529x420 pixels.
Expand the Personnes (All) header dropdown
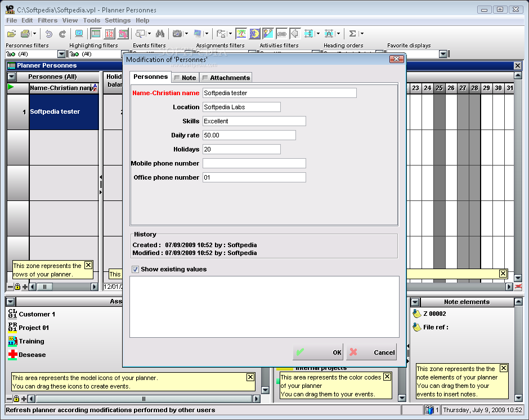[11, 77]
